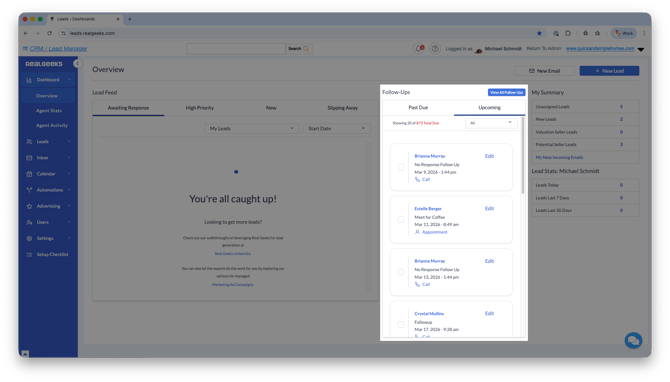Image resolution: width=670 pixels, height=382 pixels.
Task: Click the Follow-Ups panel scrollbar
Action: [523, 156]
